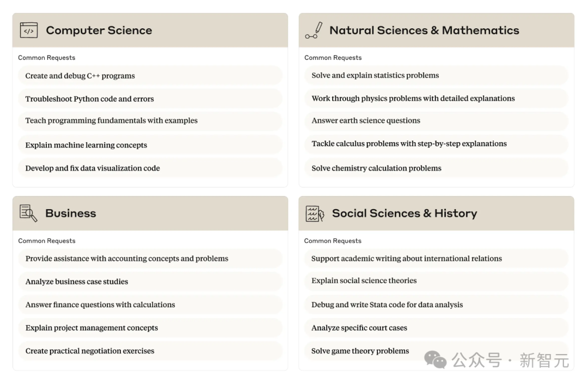
Task: Click the Social Sciences notebook icon
Action: (x=315, y=214)
